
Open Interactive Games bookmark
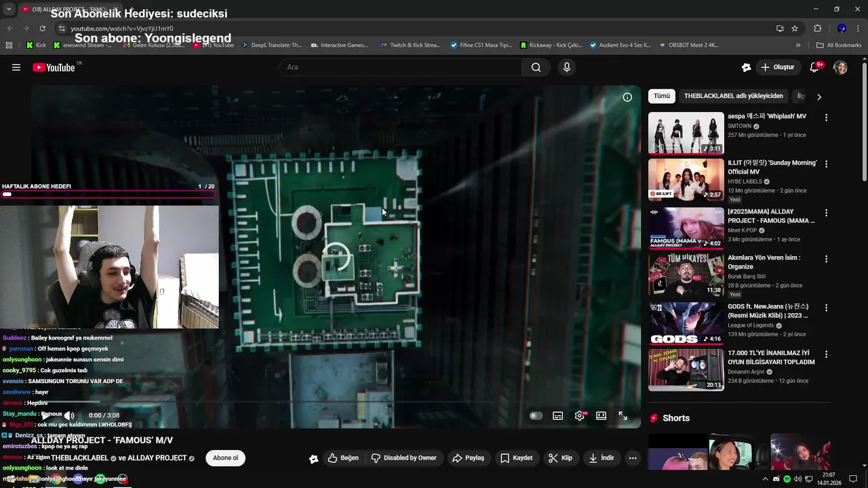pos(339,45)
